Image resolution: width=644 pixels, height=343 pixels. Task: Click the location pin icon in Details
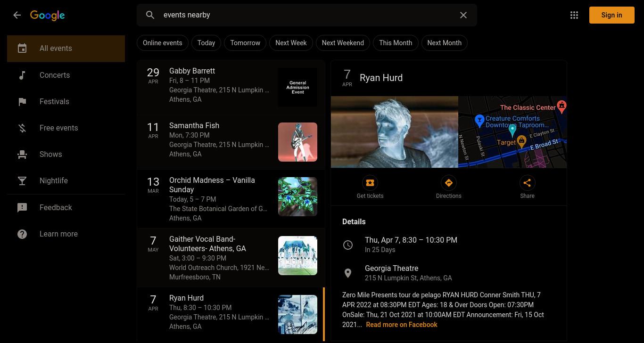coord(348,273)
